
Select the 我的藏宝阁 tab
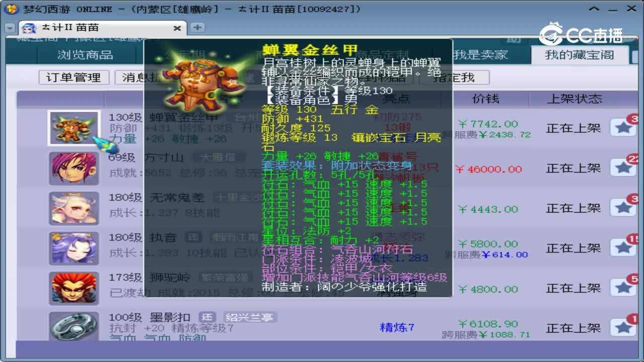pos(580,55)
